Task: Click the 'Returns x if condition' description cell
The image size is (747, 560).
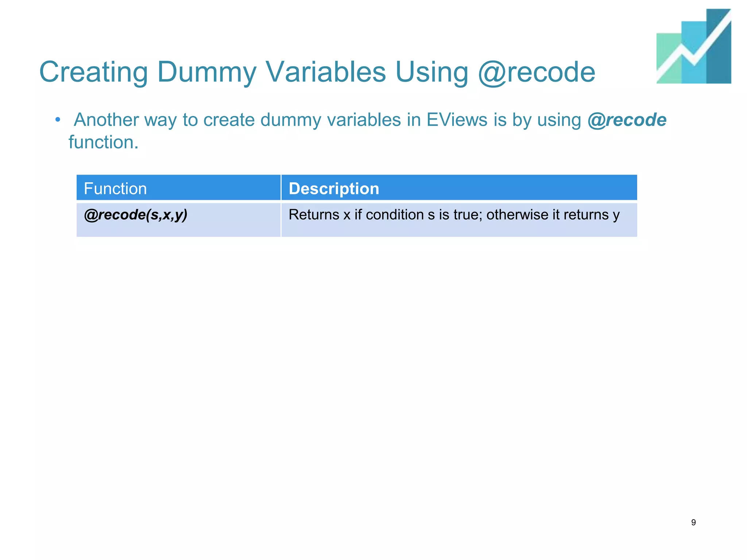Action: coord(459,220)
